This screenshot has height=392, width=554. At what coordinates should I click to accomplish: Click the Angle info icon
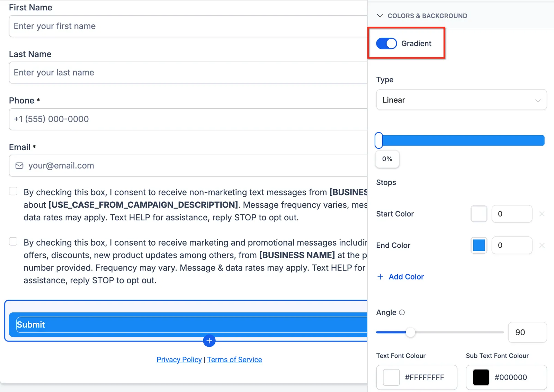click(402, 312)
